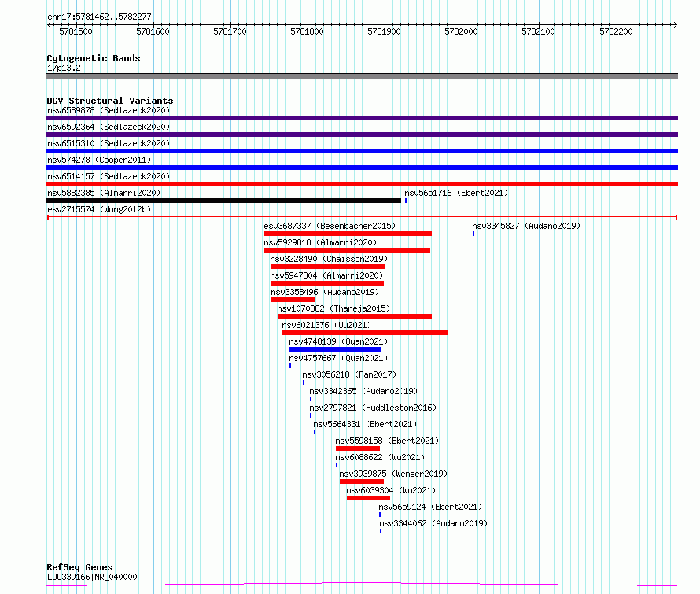Click nsv5664331 (Ebert2021) label
Screen dimensions: 700x594
pyautogui.click(x=365, y=424)
